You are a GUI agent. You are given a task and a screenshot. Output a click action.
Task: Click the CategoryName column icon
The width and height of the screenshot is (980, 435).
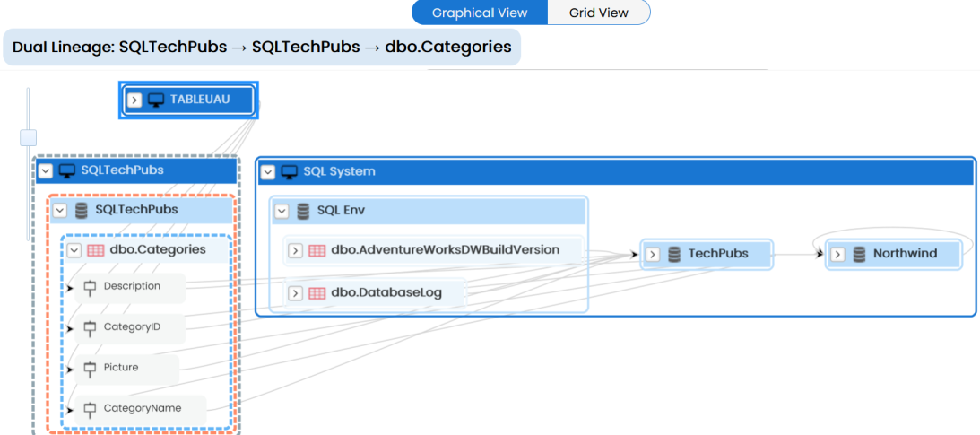(90, 409)
